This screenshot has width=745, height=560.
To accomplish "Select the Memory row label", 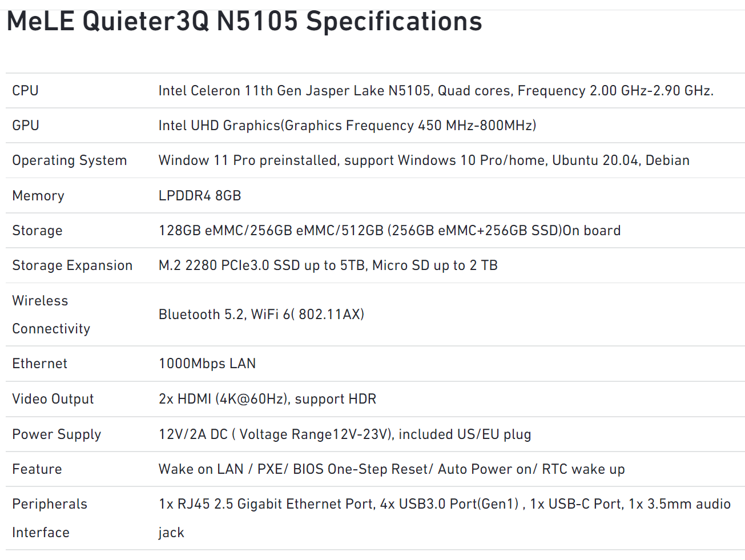I will pos(38,196).
